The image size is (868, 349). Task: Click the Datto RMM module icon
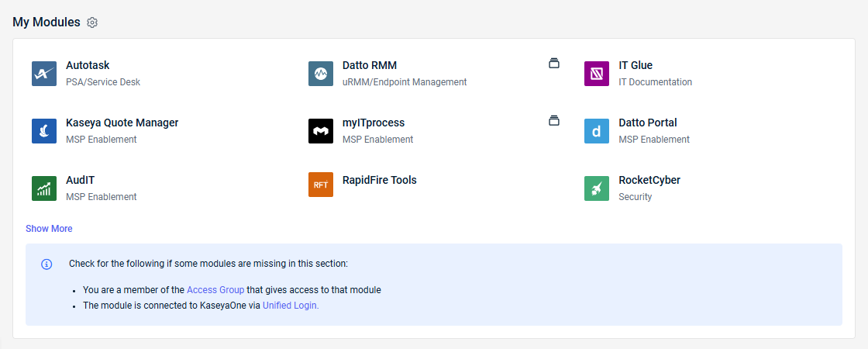pyautogui.click(x=321, y=74)
